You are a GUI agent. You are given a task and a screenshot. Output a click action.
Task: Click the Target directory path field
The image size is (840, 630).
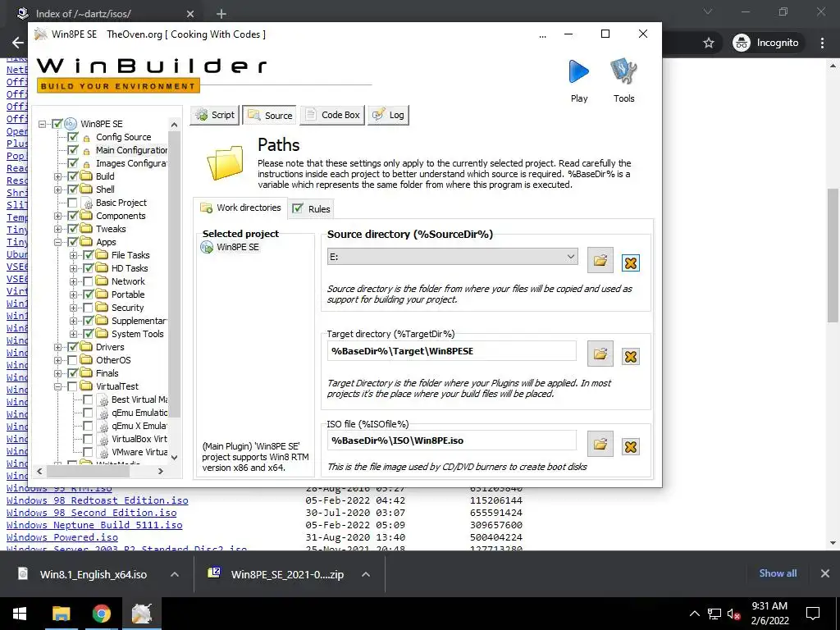click(452, 351)
